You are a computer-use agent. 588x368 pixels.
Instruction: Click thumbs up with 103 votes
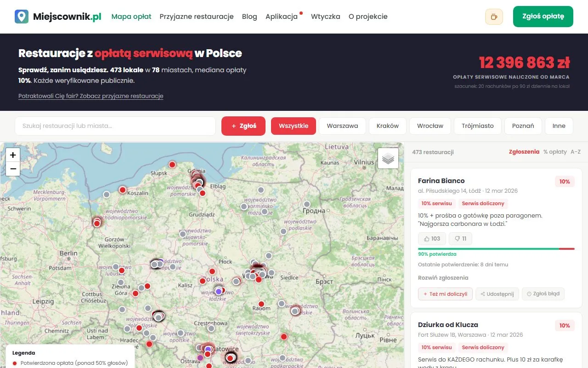click(432, 239)
